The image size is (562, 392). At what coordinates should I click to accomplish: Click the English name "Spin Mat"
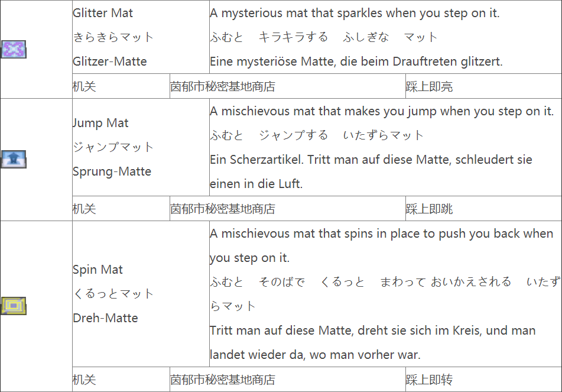(x=98, y=270)
